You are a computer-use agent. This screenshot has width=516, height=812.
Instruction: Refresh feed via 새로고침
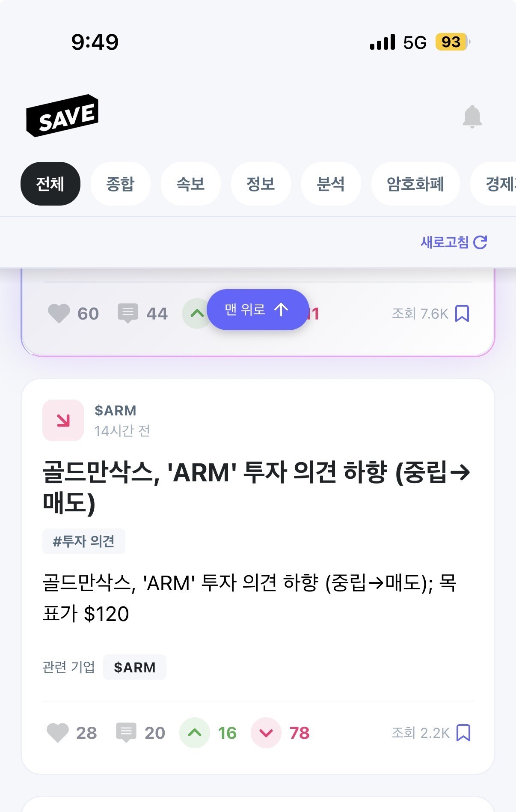tap(454, 242)
